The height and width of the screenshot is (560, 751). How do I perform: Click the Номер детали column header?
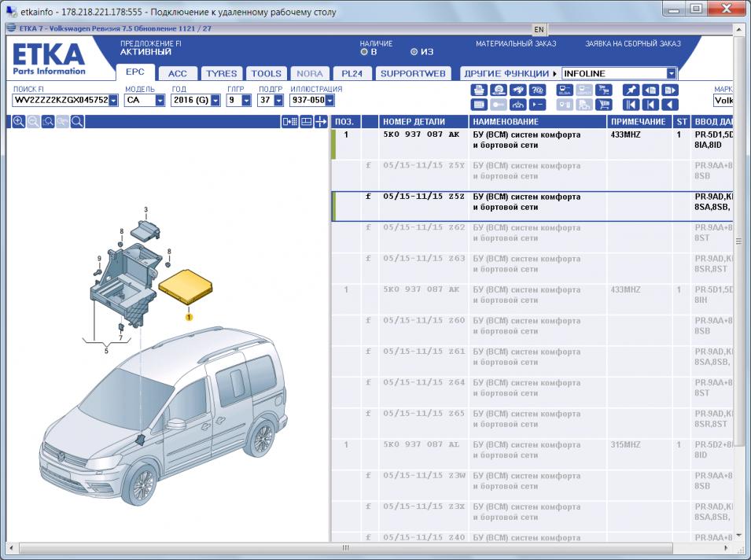(423, 122)
